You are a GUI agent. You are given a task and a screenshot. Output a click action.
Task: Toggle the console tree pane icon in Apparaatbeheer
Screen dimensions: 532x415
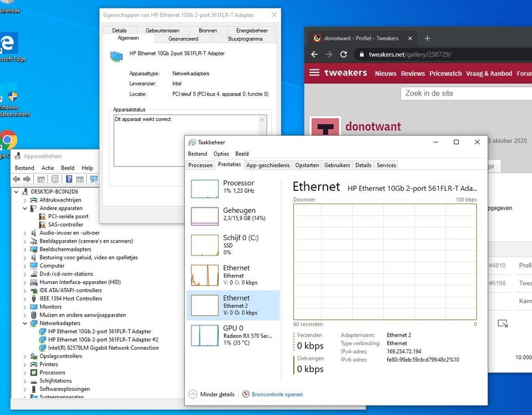click(x=41, y=179)
